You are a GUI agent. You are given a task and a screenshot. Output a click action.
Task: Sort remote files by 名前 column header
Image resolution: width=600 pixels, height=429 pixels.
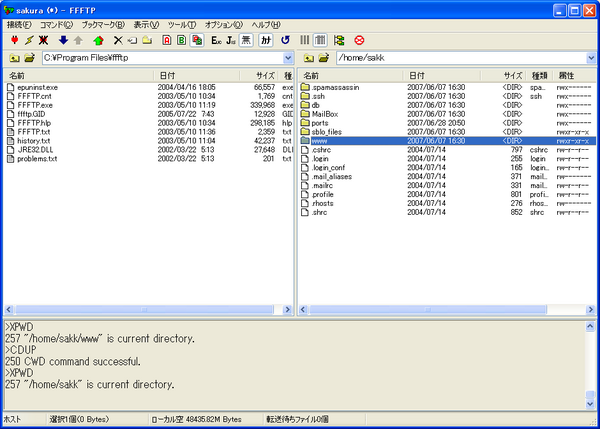351,76
